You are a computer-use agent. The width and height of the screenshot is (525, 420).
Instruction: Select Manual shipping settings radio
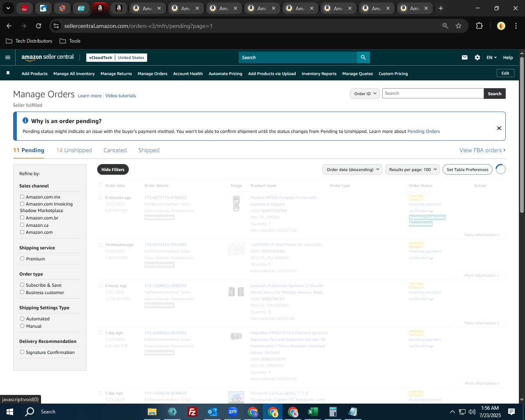(x=22, y=326)
